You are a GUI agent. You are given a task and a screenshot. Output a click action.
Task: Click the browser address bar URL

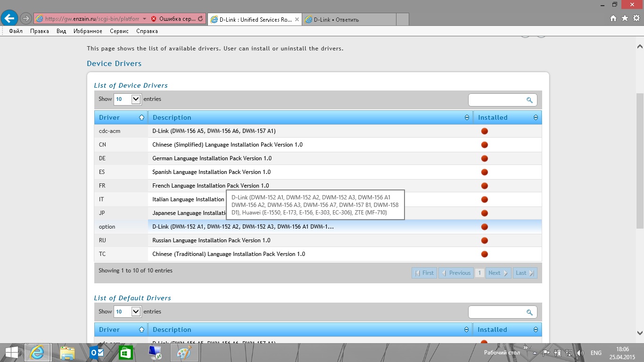pyautogui.click(x=92, y=19)
